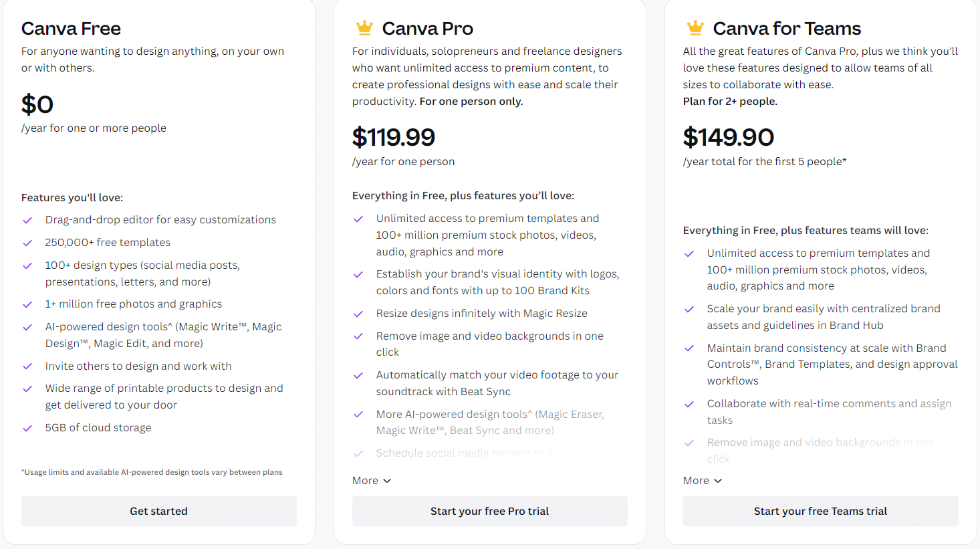Viewport: 980px width, 549px height.
Task: Select the Canva Free plan heading
Action: [x=71, y=29]
